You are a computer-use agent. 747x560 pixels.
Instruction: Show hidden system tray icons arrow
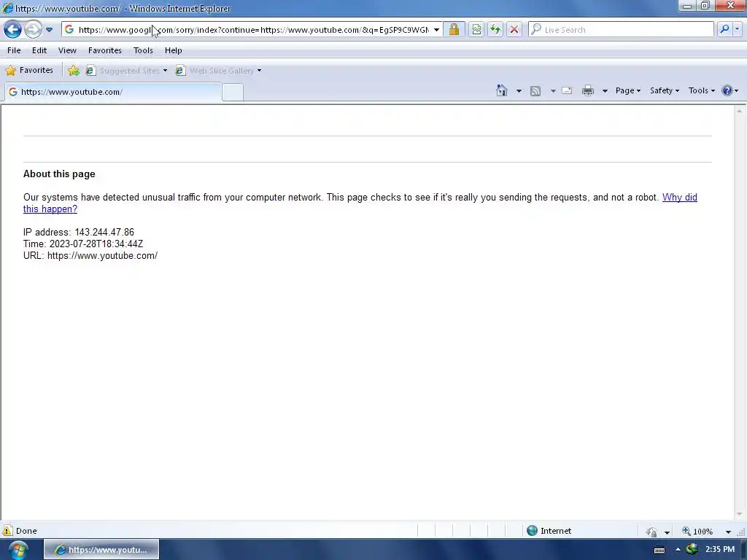tap(678, 550)
